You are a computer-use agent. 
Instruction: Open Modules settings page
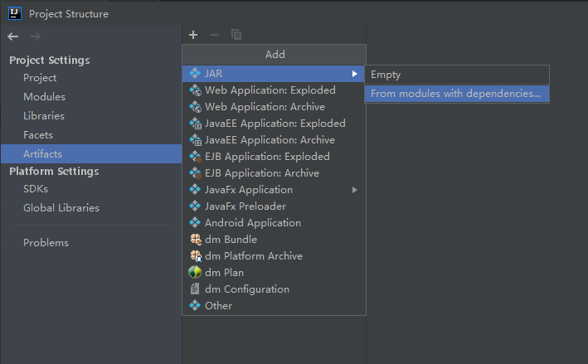[x=91, y=97]
